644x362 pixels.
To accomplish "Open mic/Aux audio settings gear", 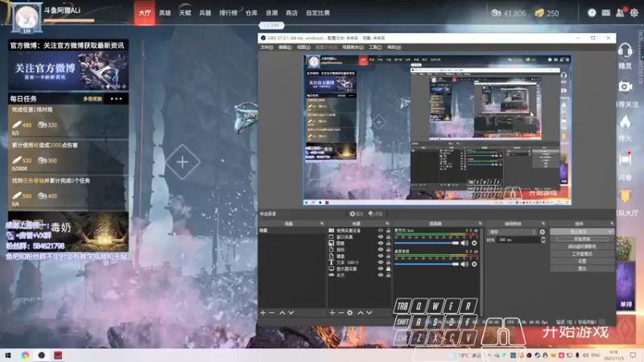I will (474, 243).
